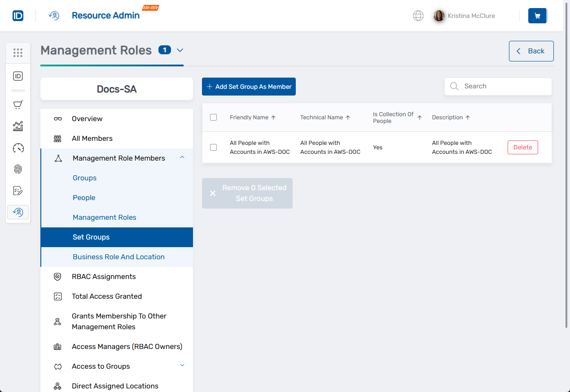570x392 pixels.
Task: Open the checklist document icon in the sidebar
Action: pos(18,191)
